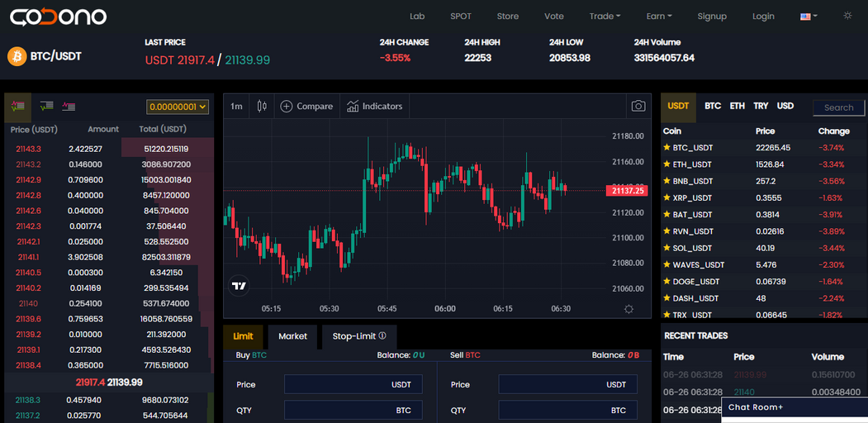Switch market list to ETH tab

(x=738, y=106)
